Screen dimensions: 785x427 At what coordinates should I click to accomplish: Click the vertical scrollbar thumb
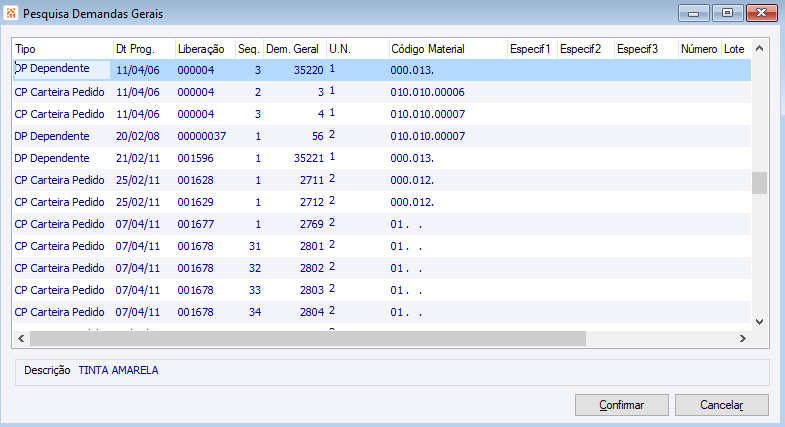[x=759, y=183]
